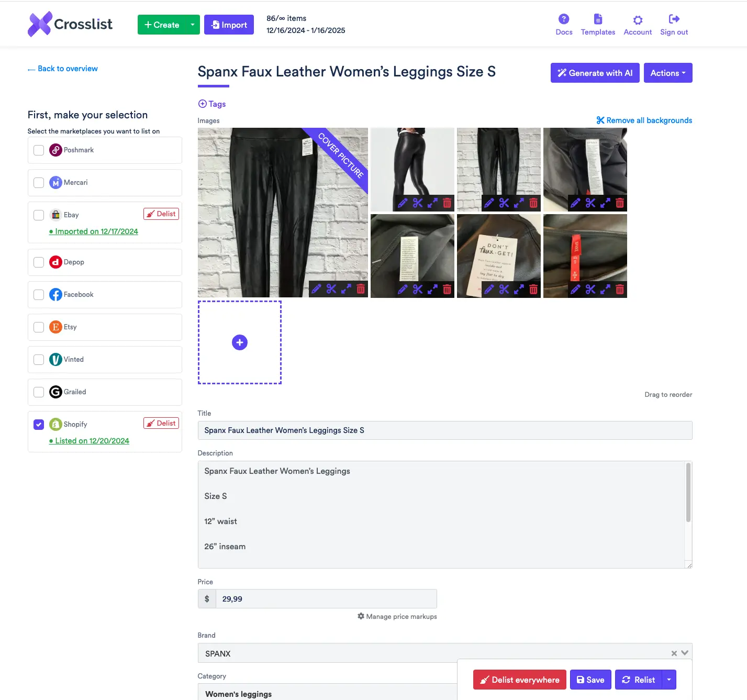
Task: Click the Sign out icon
Action: point(674,19)
